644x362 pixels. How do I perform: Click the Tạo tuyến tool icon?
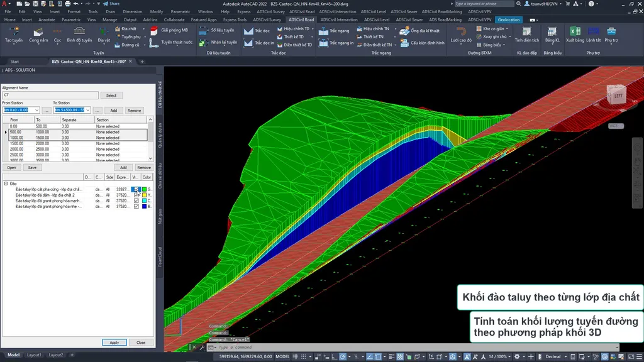[x=13, y=32]
